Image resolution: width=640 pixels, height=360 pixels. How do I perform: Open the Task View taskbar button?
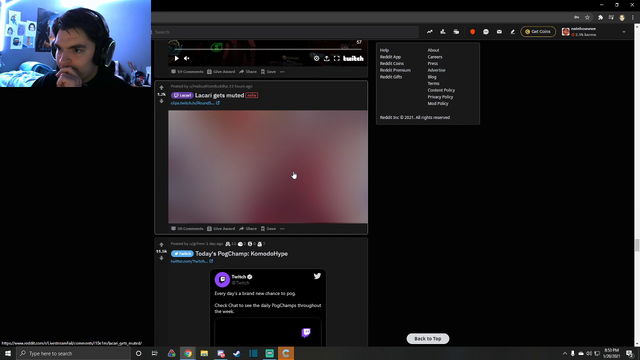click(x=155, y=353)
